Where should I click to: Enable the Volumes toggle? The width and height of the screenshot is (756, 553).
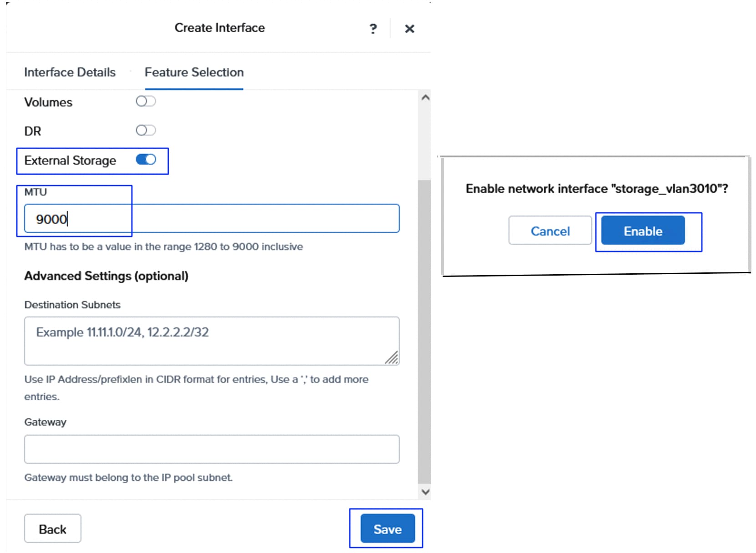[x=146, y=101]
